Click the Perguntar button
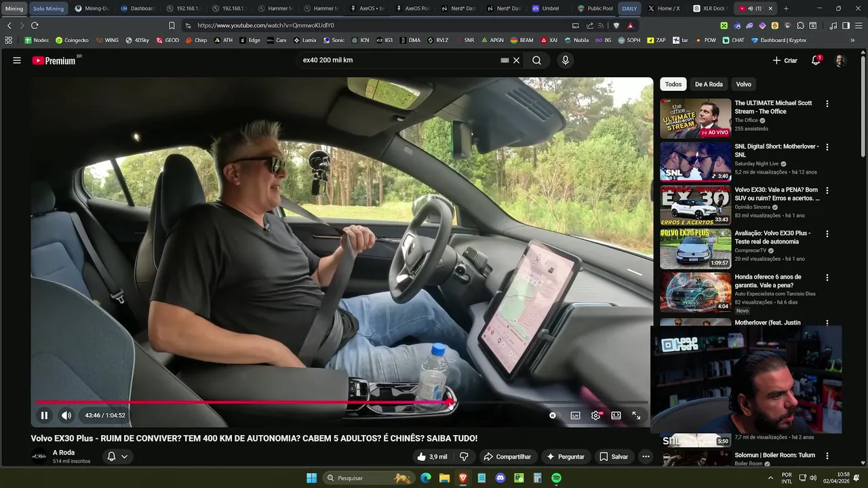 (x=565, y=457)
